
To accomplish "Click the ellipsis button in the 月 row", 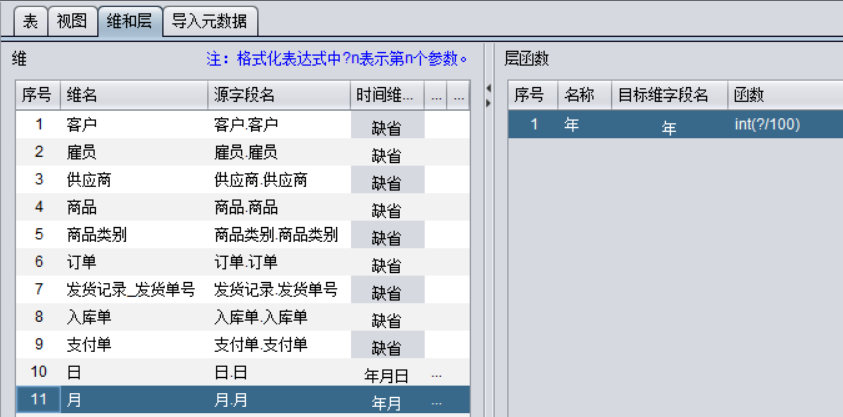I will coord(435,402).
